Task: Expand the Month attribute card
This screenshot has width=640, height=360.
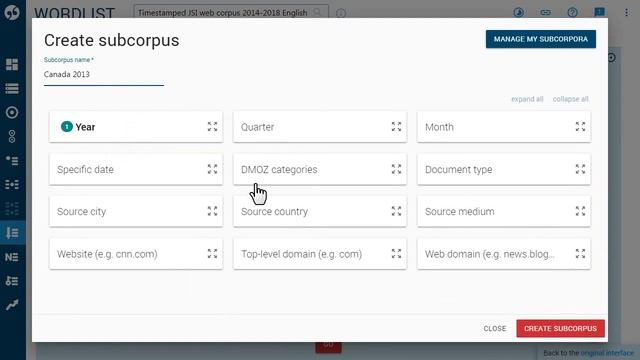Action: click(580, 127)
